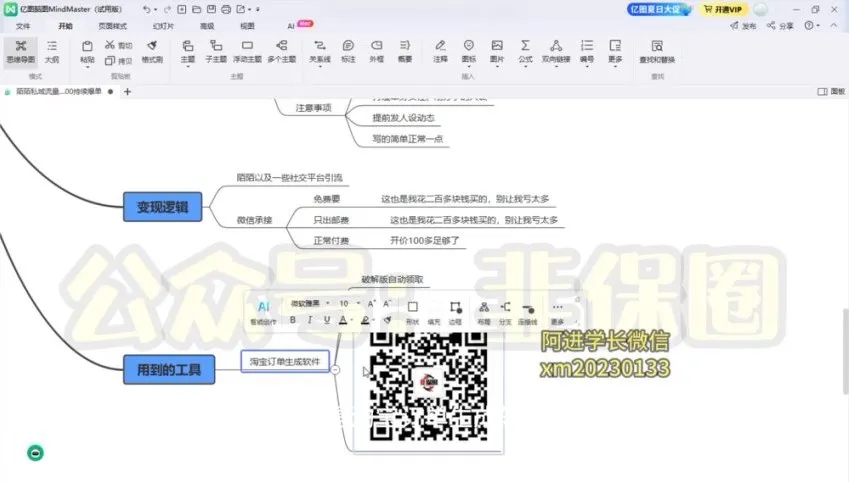849x482 pixels.
Task: Open the 微软雅黑 font family dropdown
Action: tap(309, 303)
